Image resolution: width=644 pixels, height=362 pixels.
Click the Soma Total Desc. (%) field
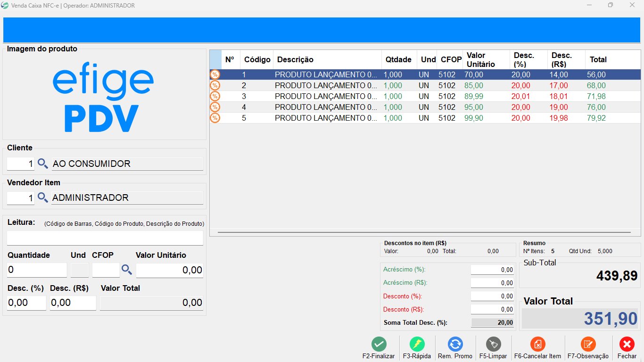pos(492,322)
